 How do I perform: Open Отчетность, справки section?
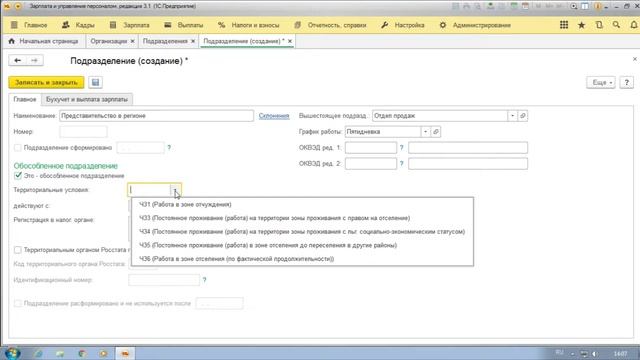click(330, 25)
